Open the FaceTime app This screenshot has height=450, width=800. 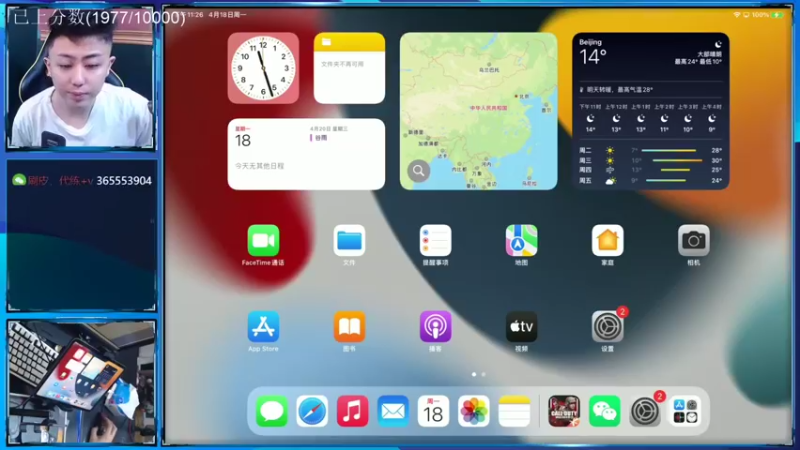point(263,240)
